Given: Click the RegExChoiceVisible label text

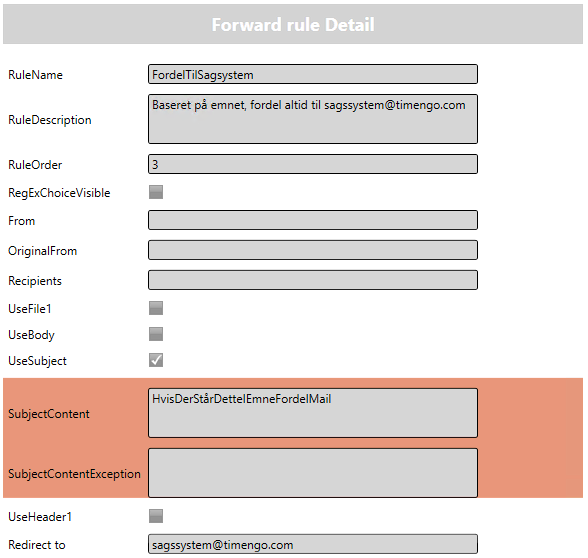Looking at the screenshot, I should click(x=59, y=193).
